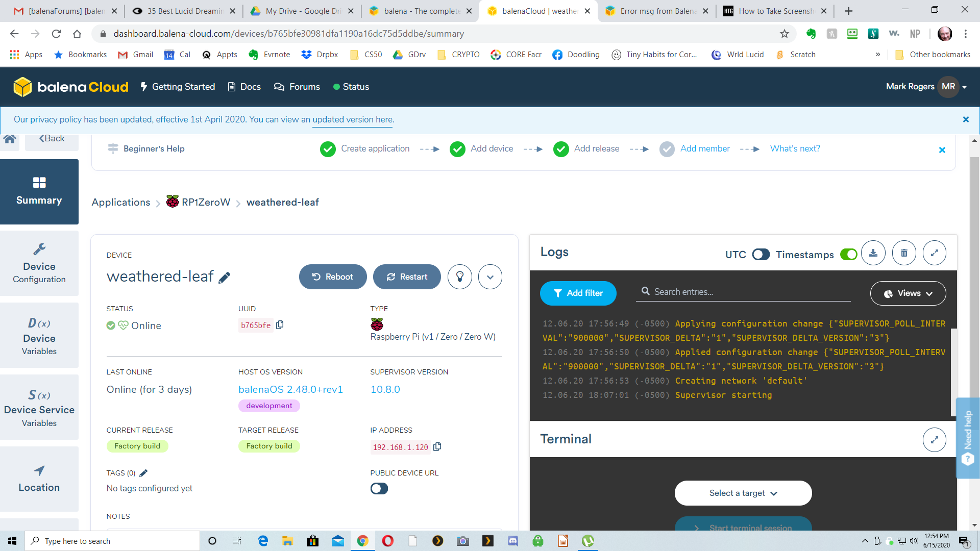The image size is (980, 551).
Task: Dismiss the Beginner's Help bar
Action: (x=942, y=150)
